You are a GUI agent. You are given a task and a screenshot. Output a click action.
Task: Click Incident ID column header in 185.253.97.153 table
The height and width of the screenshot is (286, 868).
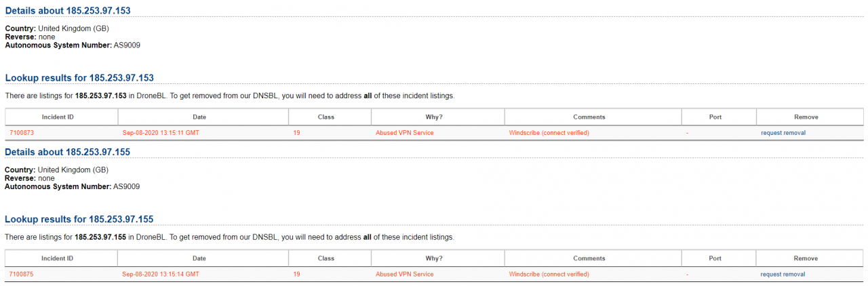click(x=58, y=117)
